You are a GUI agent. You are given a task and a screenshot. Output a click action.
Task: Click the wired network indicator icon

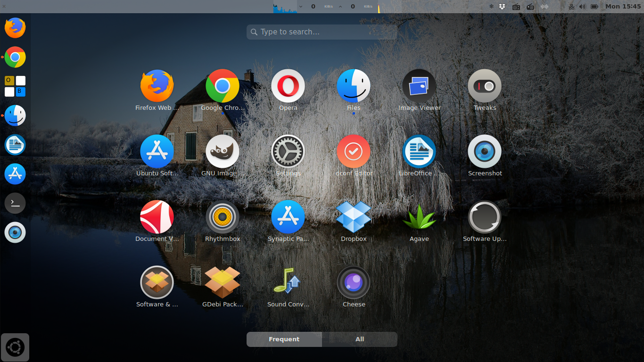571,7
